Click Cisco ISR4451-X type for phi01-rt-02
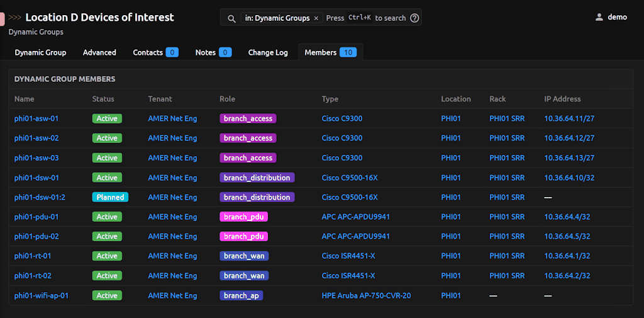 348,276
